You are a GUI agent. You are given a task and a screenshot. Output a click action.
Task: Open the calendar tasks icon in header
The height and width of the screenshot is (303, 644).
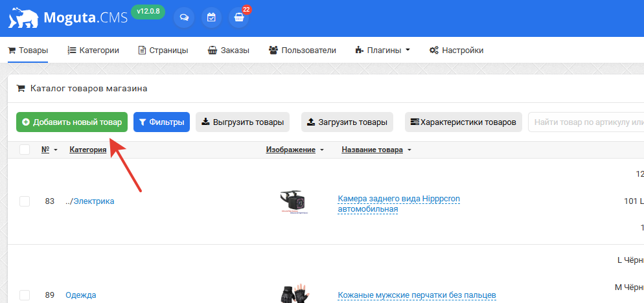click(x=211, y=18)
